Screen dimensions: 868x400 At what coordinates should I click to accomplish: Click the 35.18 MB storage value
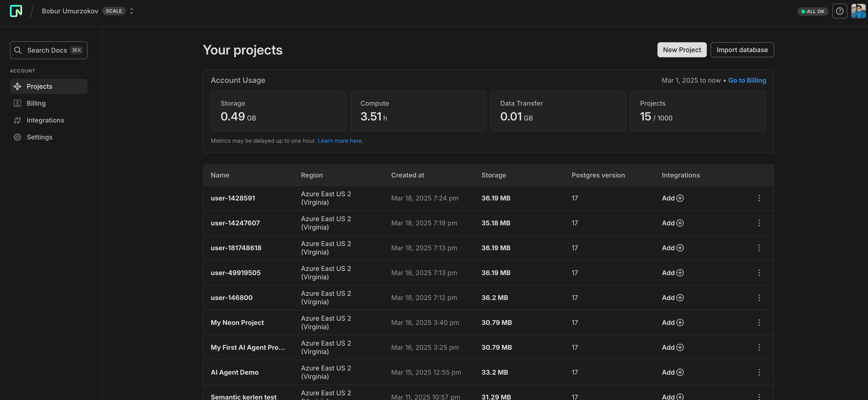[x=496, y=223]
